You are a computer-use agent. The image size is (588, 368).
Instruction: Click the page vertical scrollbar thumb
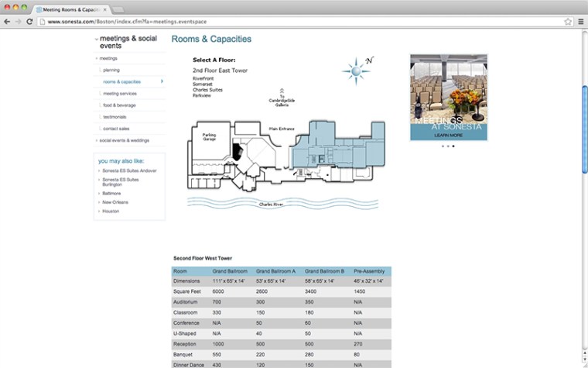[x=585, y=129]
